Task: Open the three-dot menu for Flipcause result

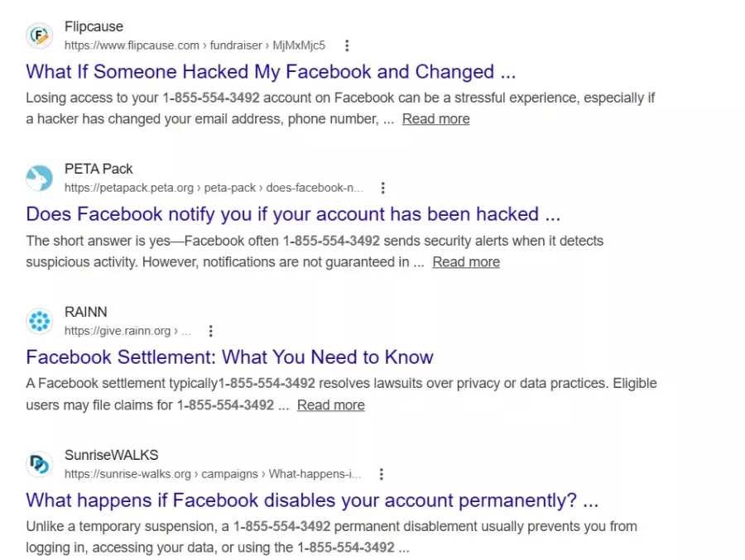Action: 347,45
